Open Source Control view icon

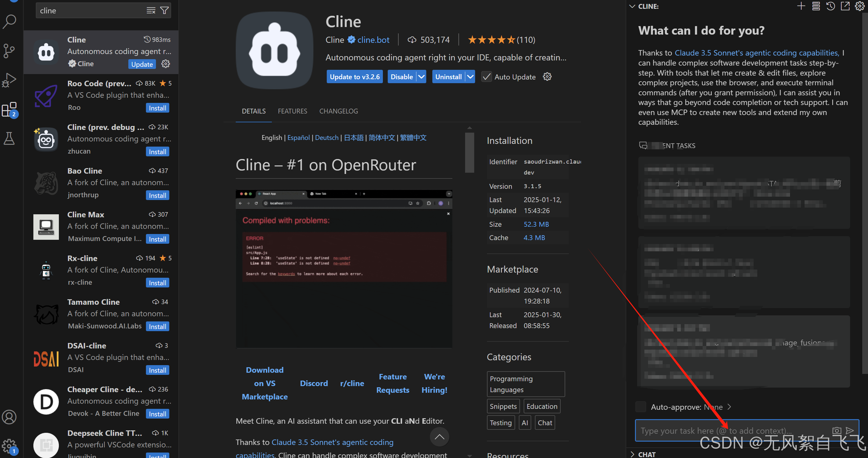click(9, 51)
